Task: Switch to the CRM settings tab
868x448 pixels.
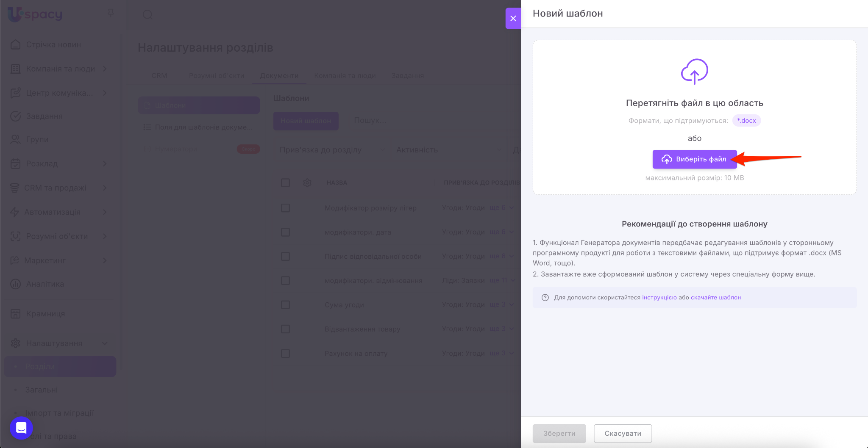Action: (x=159, y=75)
